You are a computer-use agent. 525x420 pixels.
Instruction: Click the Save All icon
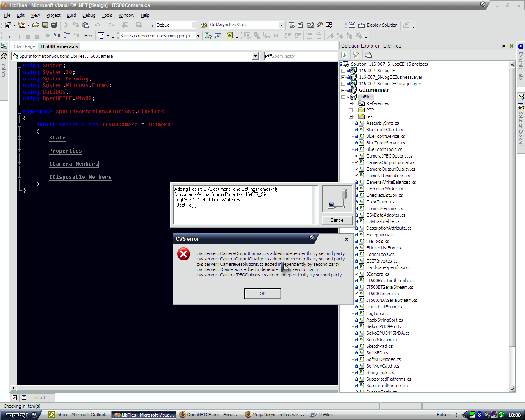(x=54, y=25)
